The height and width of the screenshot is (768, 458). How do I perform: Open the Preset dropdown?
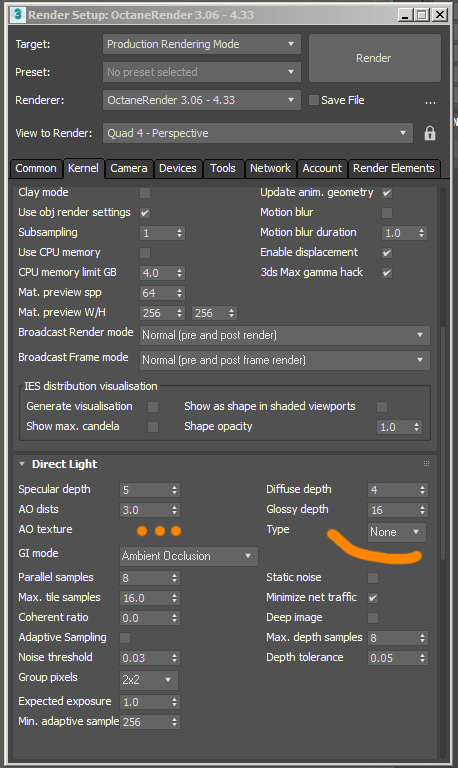[201, 72]
